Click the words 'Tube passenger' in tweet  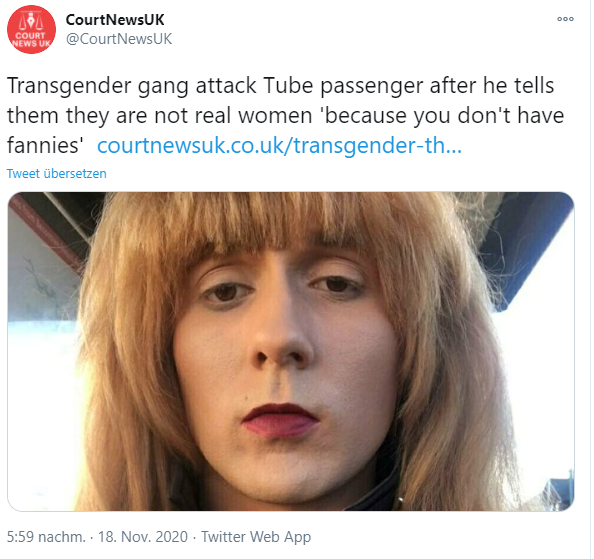[343, 86]
